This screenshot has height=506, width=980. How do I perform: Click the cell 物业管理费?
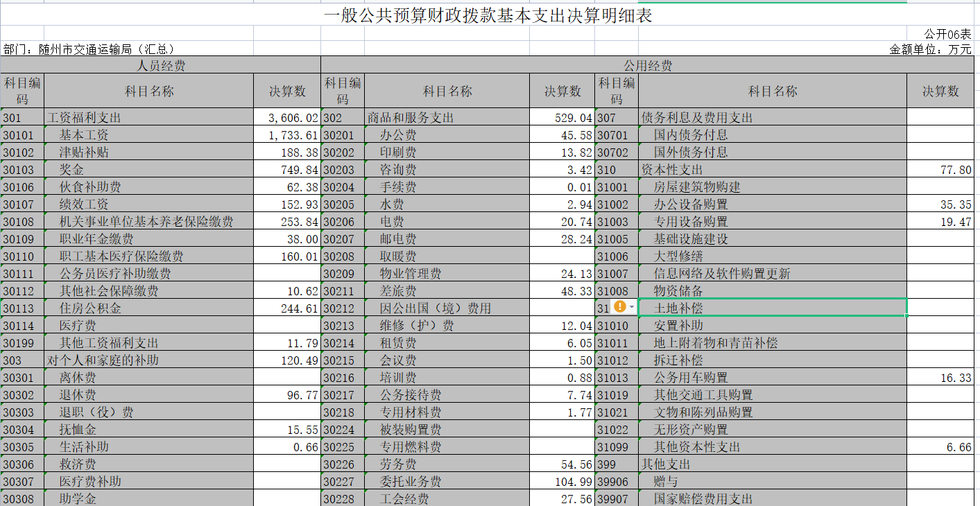point(447,274)
